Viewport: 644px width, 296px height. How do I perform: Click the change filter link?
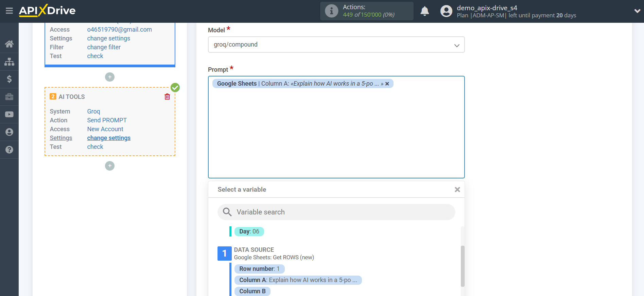pyautogui.click(x=104, y=47)
